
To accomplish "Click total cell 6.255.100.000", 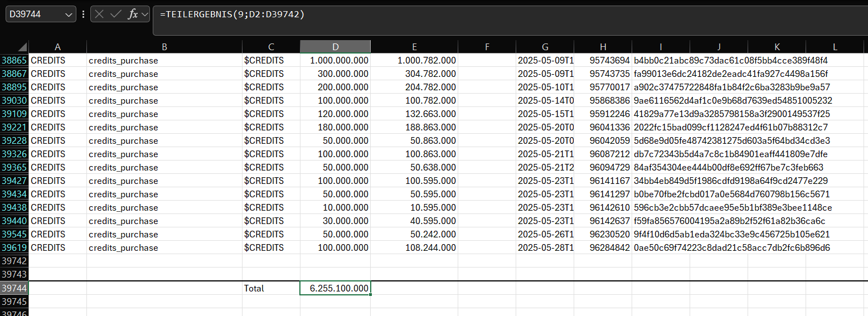I will [335, 288].
